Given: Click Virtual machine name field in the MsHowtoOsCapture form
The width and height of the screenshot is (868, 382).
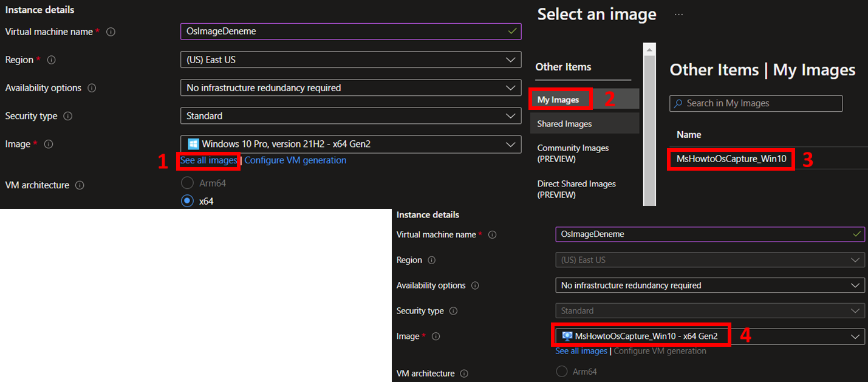Looking at the screenshot, I should click(710, 234).
